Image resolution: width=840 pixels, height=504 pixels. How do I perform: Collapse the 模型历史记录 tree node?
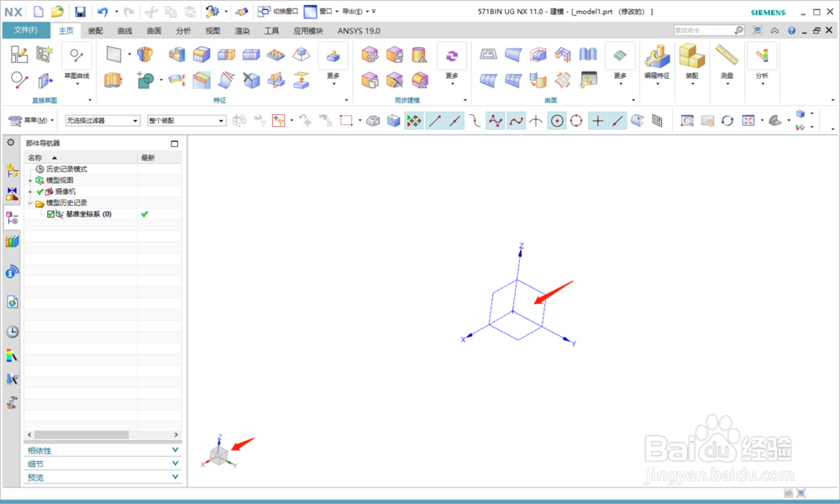(30, 203)
